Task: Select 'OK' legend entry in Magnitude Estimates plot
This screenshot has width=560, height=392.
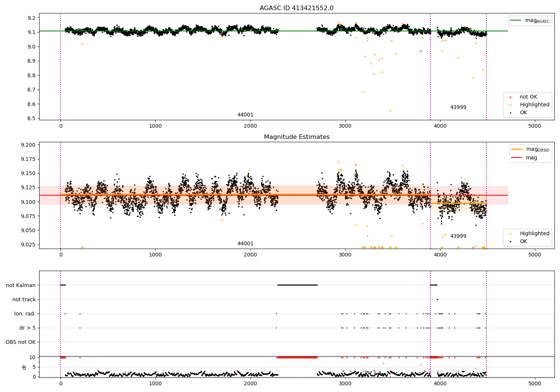Action: (x=523, y=242)
